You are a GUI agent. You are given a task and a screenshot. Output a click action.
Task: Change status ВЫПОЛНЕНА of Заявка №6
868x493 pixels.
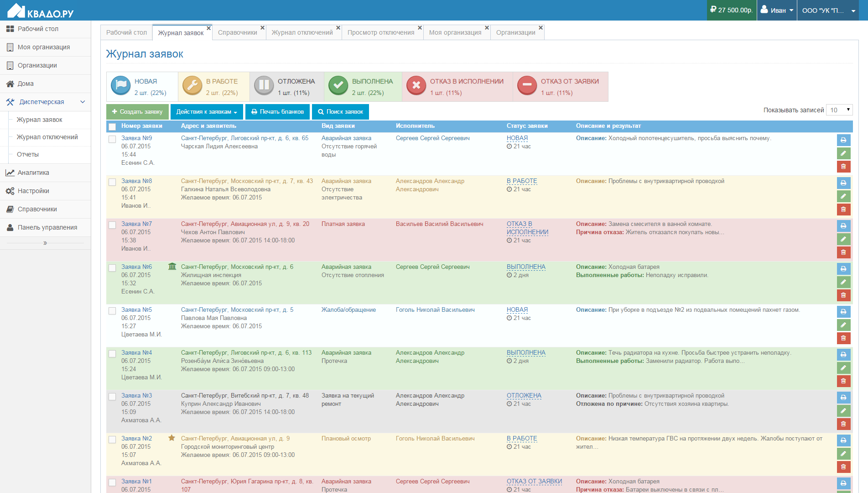526,267
